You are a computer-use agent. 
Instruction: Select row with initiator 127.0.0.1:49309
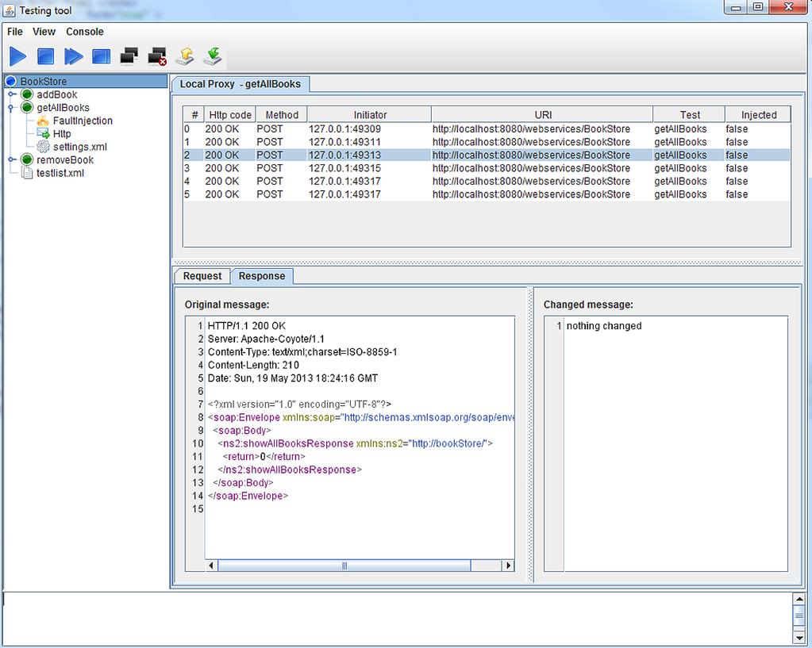point(487,128)
